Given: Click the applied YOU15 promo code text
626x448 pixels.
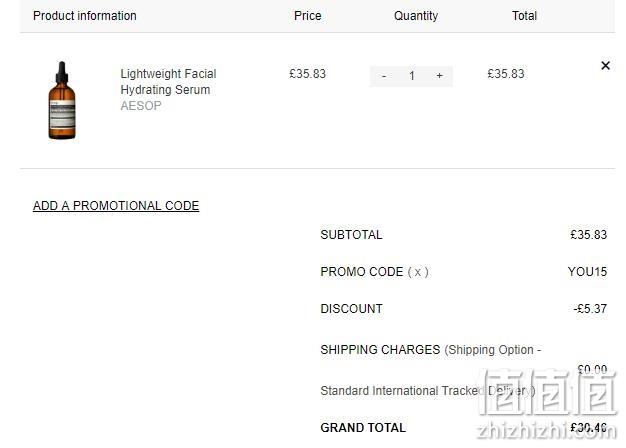Looking at the screenshot, I should [587, 272].
